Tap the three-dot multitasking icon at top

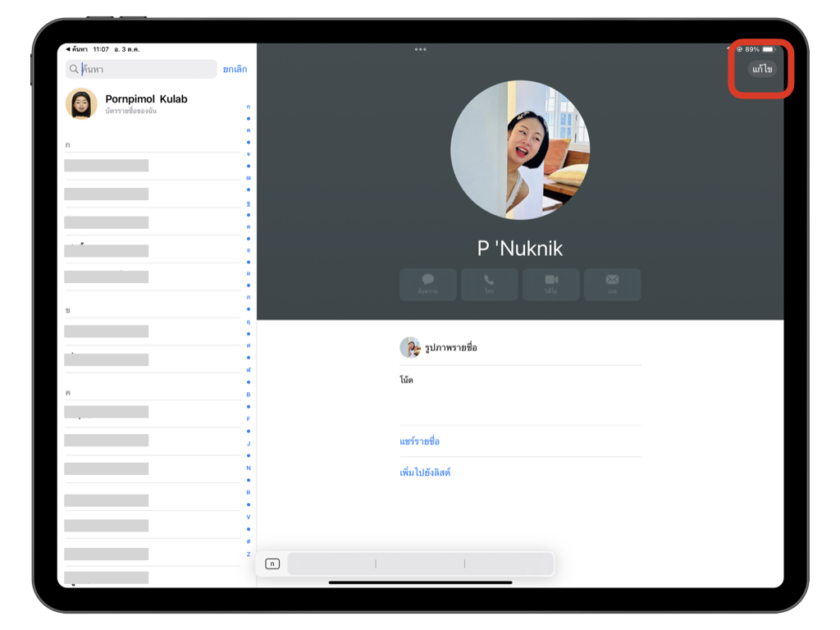coord(420,49)
